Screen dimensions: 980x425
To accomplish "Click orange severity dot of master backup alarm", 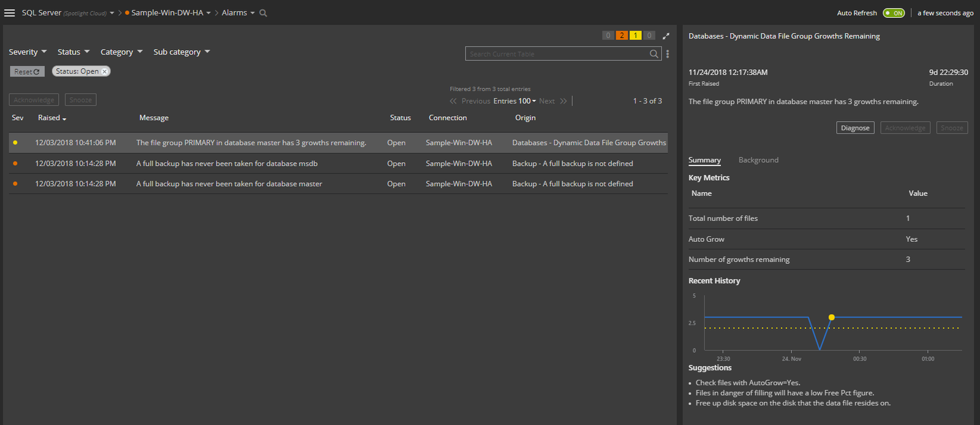I will click(15, 184).
